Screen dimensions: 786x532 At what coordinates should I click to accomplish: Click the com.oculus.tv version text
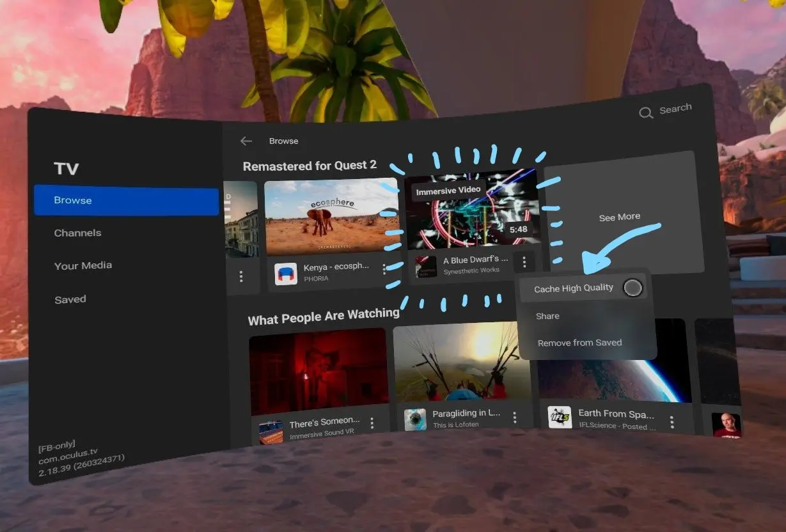pyautogui.click(x=70, y=454)
